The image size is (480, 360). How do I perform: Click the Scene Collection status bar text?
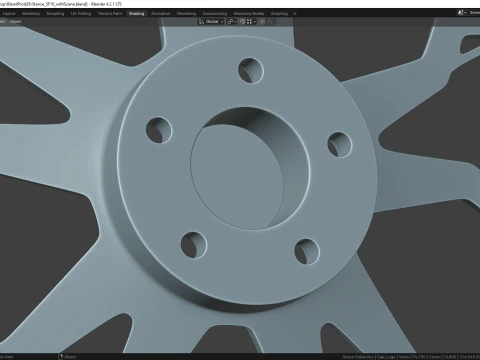(358, 357)
